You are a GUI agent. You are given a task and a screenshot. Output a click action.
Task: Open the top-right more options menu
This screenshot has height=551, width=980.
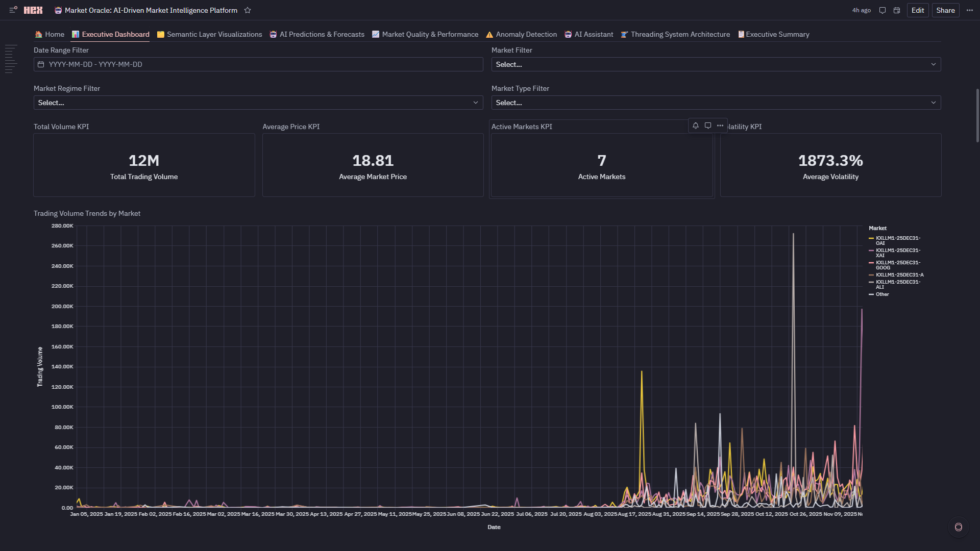coord(970,10)
